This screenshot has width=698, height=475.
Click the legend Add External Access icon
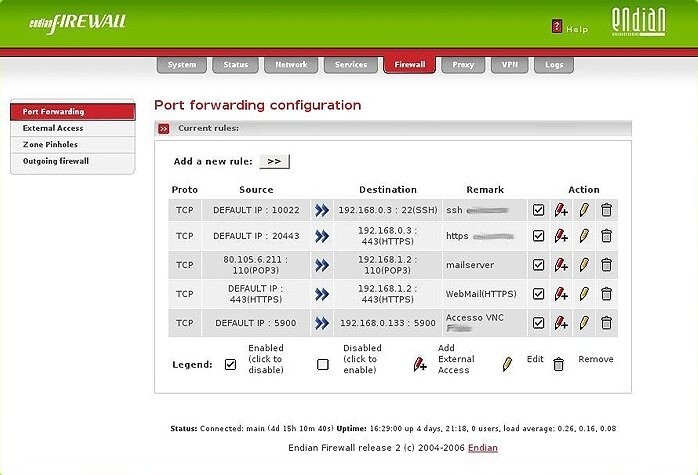point(420,364)
